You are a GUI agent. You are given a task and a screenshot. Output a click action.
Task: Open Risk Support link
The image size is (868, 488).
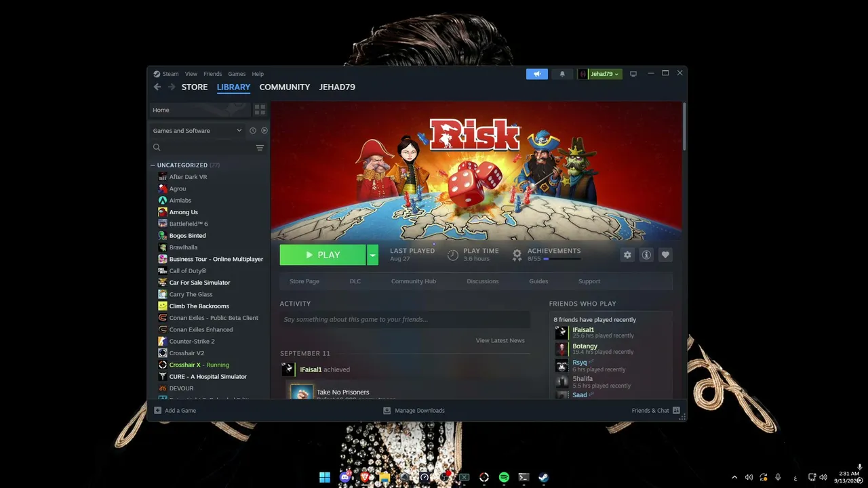click(x=589, y=281)
